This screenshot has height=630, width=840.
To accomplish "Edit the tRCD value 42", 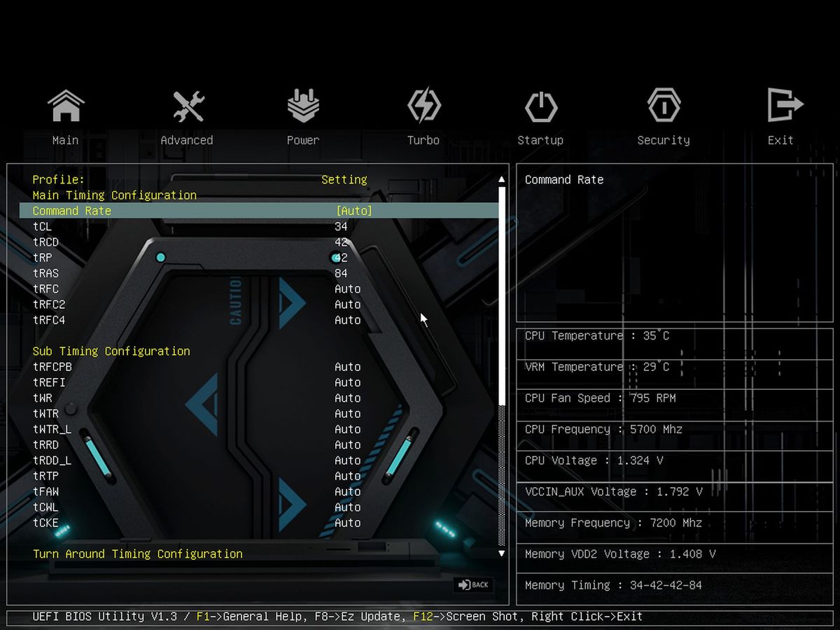I will coord(341,242).
